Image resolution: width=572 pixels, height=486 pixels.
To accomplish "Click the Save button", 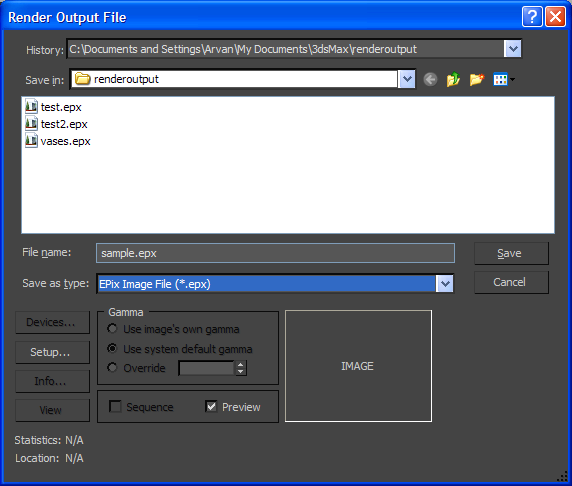I will [511, 253].
